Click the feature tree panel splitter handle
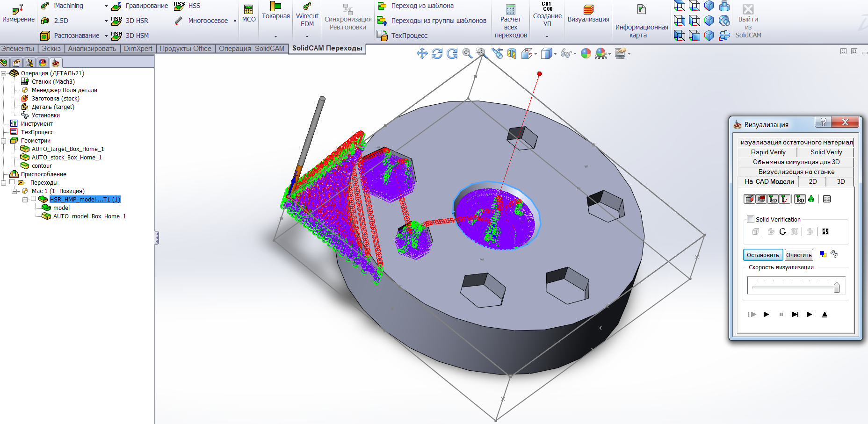This screenshot has height=424, width=868. pos(157,238)
